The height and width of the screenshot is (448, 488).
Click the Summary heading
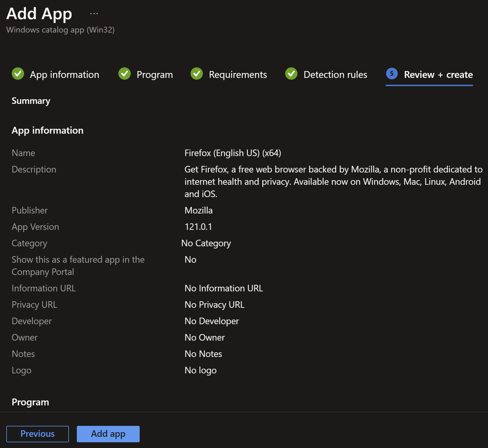click(x=31, y=101)
